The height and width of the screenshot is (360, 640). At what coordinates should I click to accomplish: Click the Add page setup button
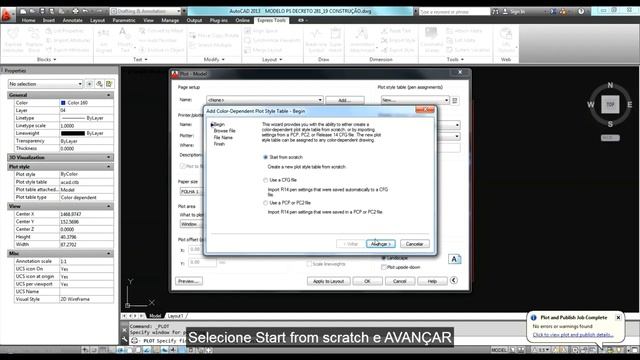click(345, 100)
